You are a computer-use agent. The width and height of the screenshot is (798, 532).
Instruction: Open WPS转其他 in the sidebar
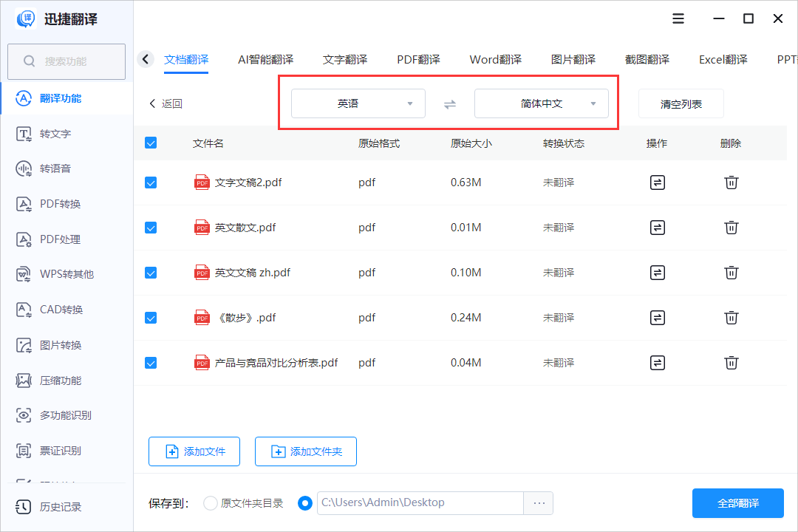tap(66, 274)
